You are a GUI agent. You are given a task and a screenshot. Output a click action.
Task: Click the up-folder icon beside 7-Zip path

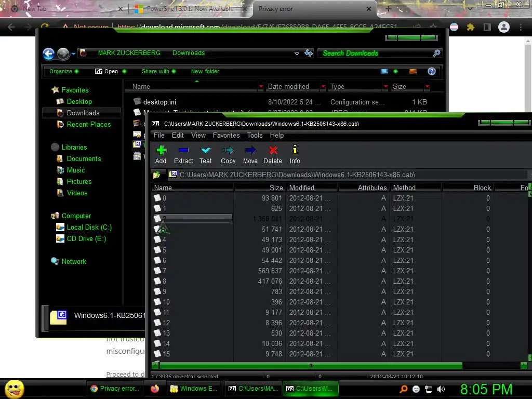(x=156, y=175)
